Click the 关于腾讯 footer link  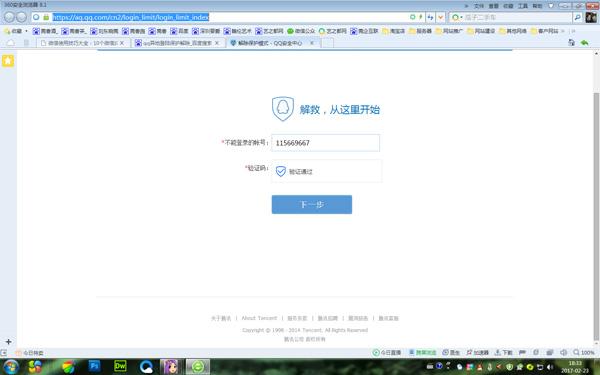point(221,318)
